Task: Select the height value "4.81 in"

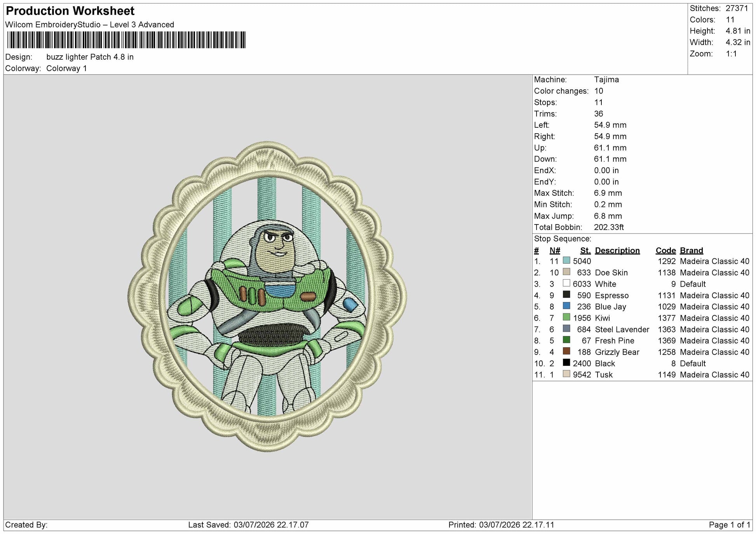Action: [x=738, y=31]
